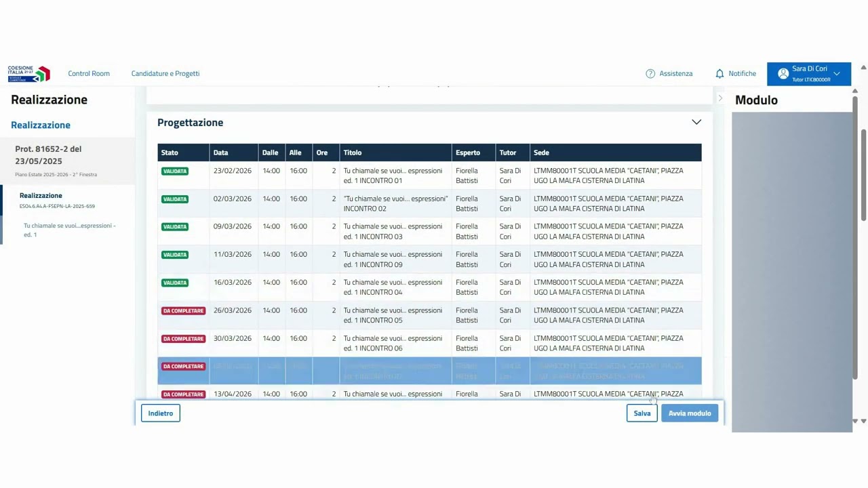Click the Assistenza question mark icon
868x488 pixels.
pyautogui.click(x=650, y=74)
